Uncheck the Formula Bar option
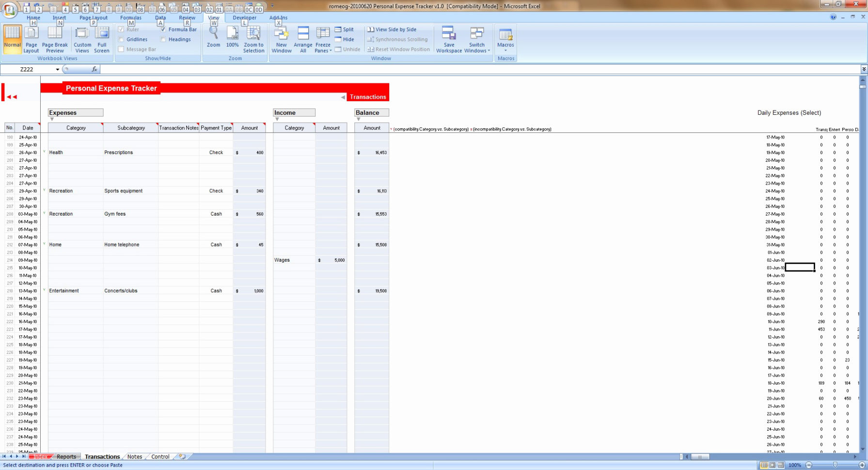 tap(163, 29)
